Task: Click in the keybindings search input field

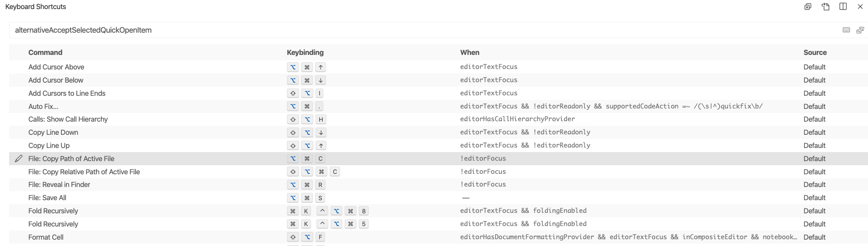Action: tap(409, 30)
